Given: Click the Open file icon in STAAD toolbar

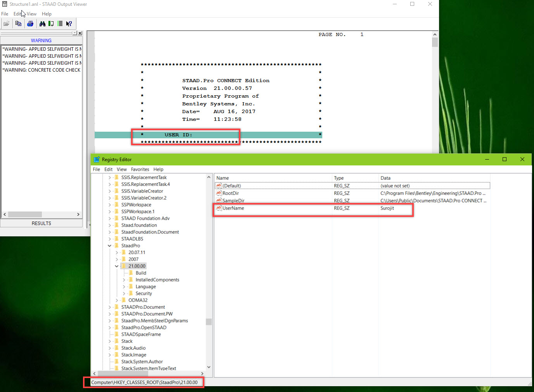Looking at the screenshot, I should pyautogui.click(x=6, y=24).
